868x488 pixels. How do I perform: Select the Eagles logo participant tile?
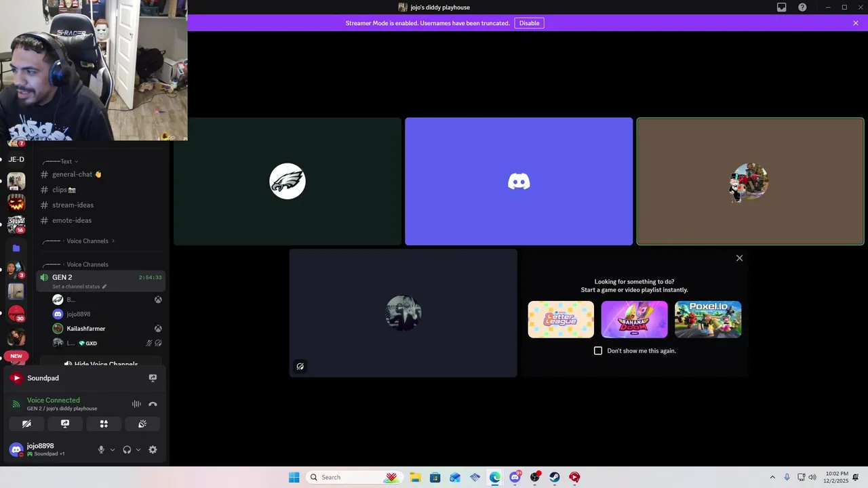point(288,181)
